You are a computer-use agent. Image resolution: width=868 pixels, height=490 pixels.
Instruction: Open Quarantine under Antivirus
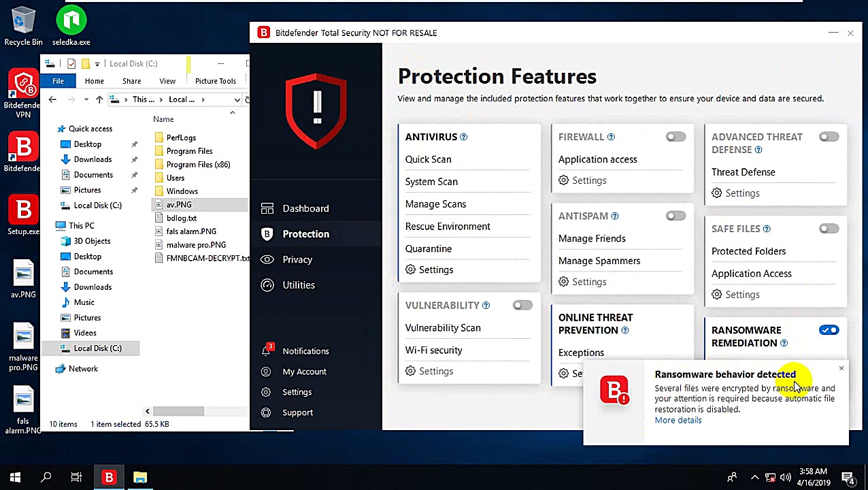point(428,248)
